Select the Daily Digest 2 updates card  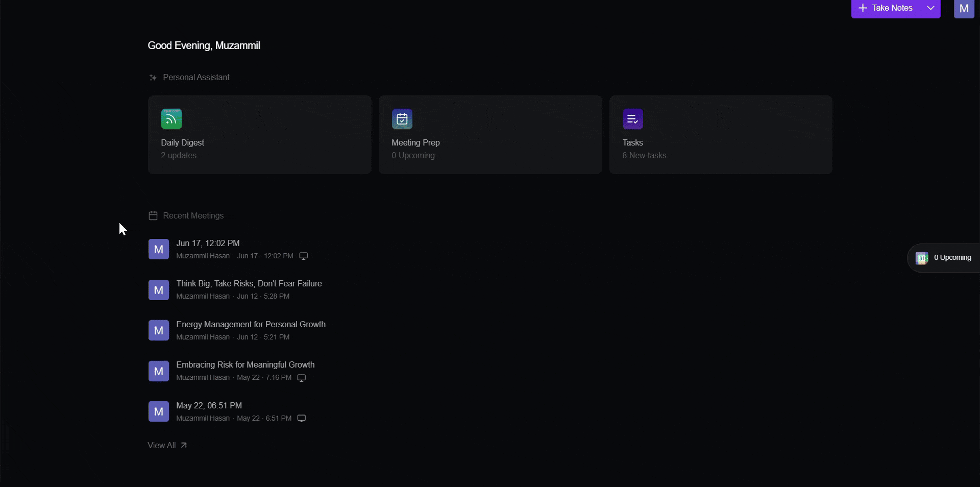[x=260, y=135]
